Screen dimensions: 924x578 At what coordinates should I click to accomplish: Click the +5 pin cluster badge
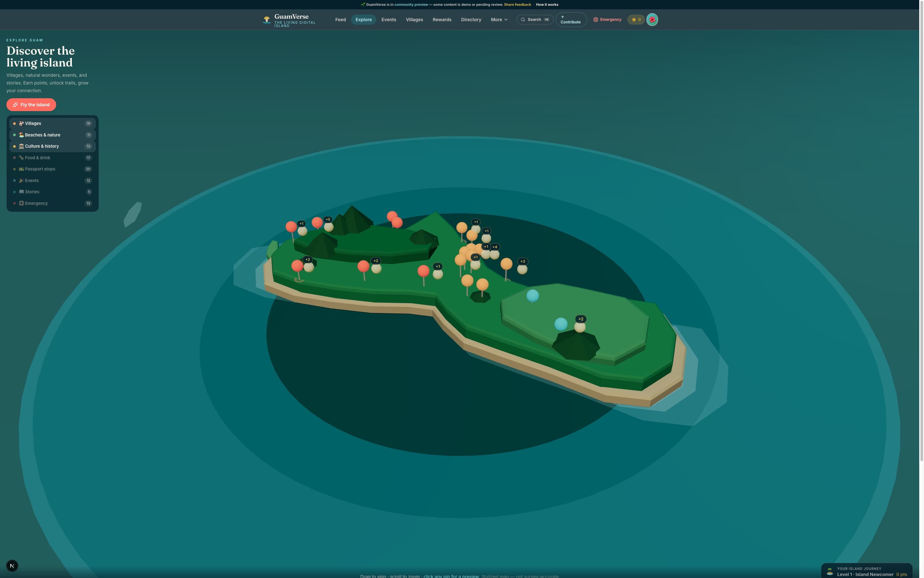coord(328,219)
